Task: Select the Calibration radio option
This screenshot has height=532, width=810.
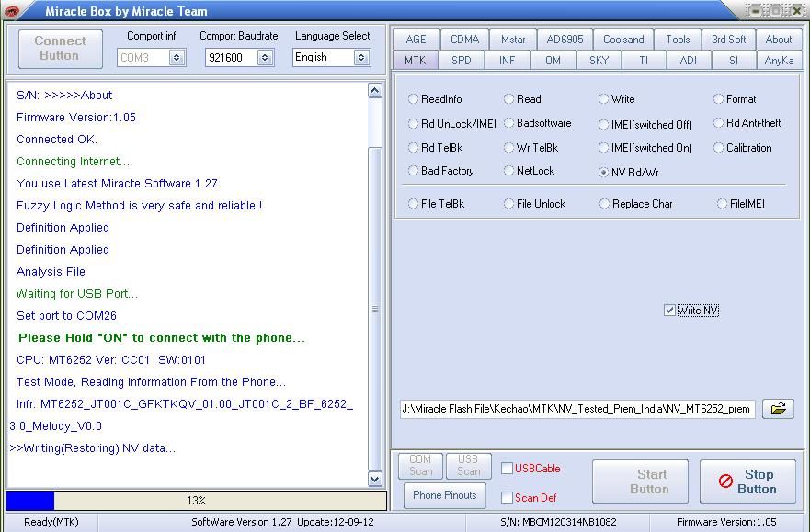Action: pos(718,148)
